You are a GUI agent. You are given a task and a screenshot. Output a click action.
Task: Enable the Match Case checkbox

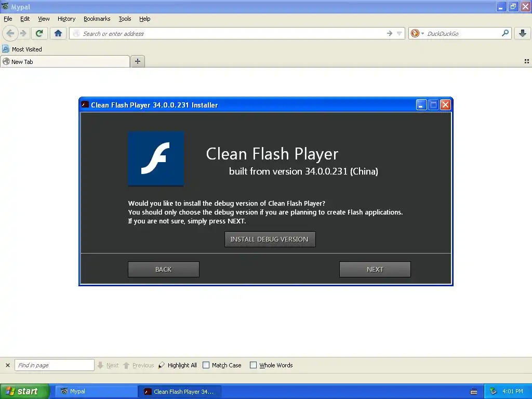(206, 365)
